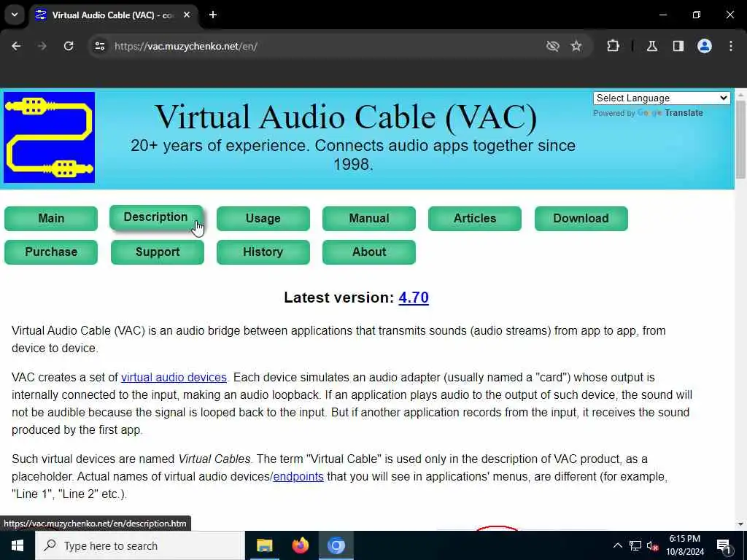747x560 pixels.
Task: Toggle the browser side panel
Action: pos(678,46)
